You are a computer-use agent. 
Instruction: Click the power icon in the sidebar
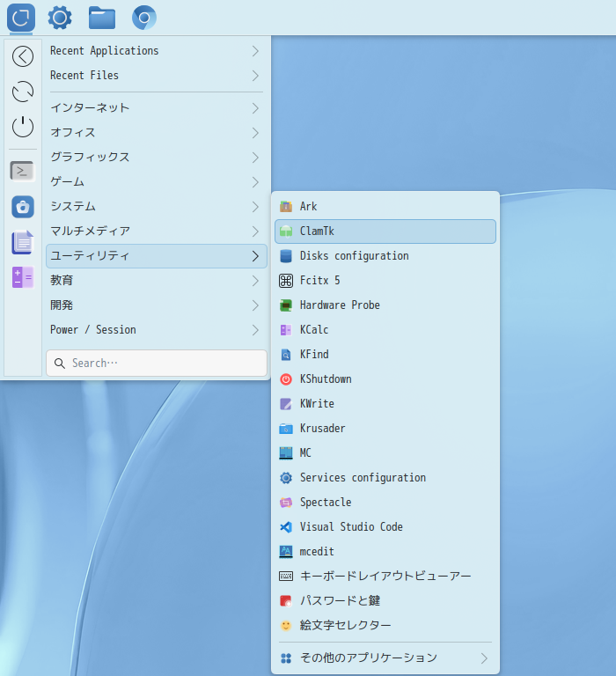click(x=23, y=127)
